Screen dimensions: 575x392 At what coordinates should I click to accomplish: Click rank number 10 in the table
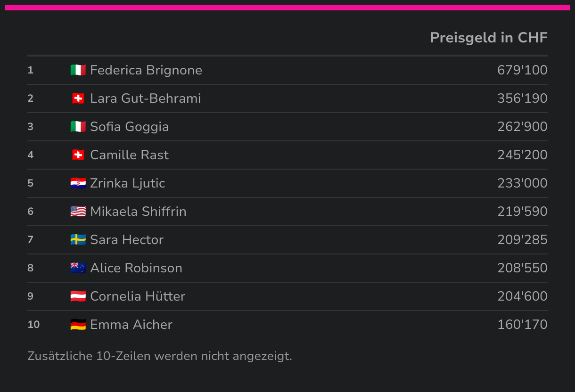coord(33,325)
